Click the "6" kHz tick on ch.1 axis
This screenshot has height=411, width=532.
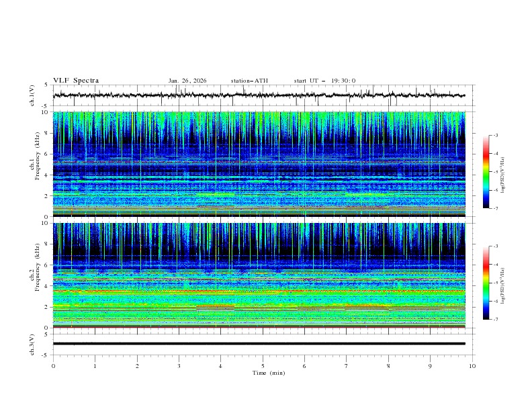tap(48, 154)
